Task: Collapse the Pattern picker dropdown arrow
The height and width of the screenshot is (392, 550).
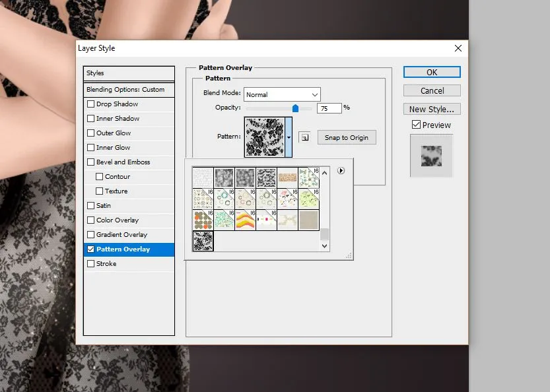Action: tap(289, 138)
